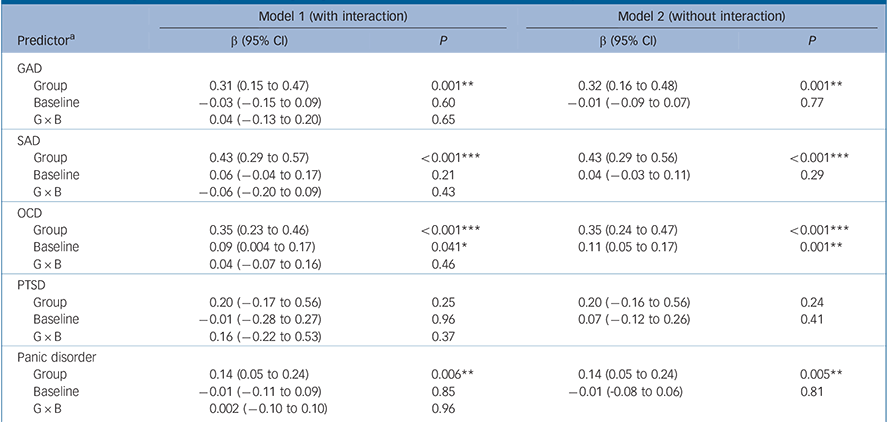Click the Model 2 (without interaction) header

click(x=704, y=20)
